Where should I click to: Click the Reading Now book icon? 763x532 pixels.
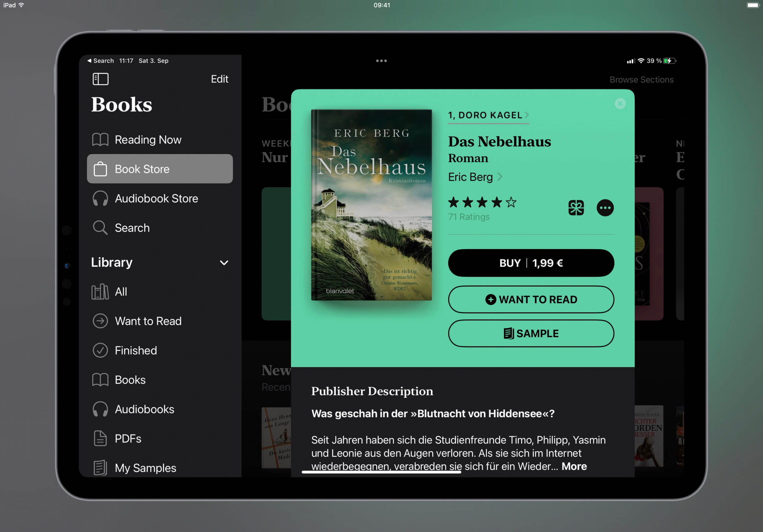(x=100, y=139)
